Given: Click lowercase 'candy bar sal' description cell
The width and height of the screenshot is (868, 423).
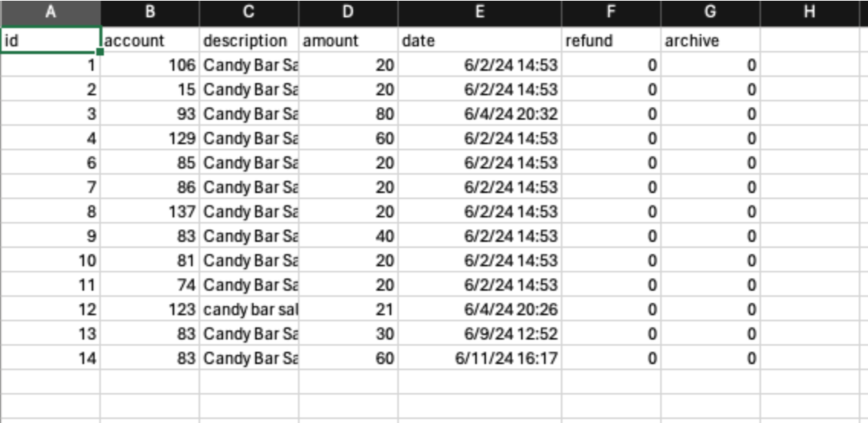Looking at the screenshot, I should [248, 310].
